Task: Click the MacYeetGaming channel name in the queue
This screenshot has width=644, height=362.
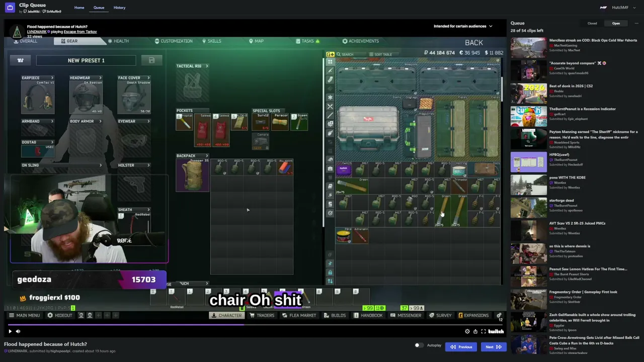Action: tap(566, 45)
